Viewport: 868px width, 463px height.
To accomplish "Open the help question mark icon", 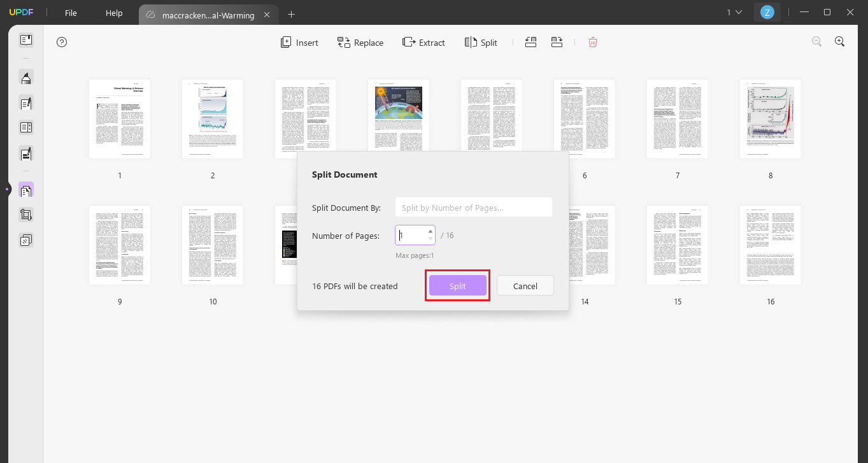I will coord(61,41).
